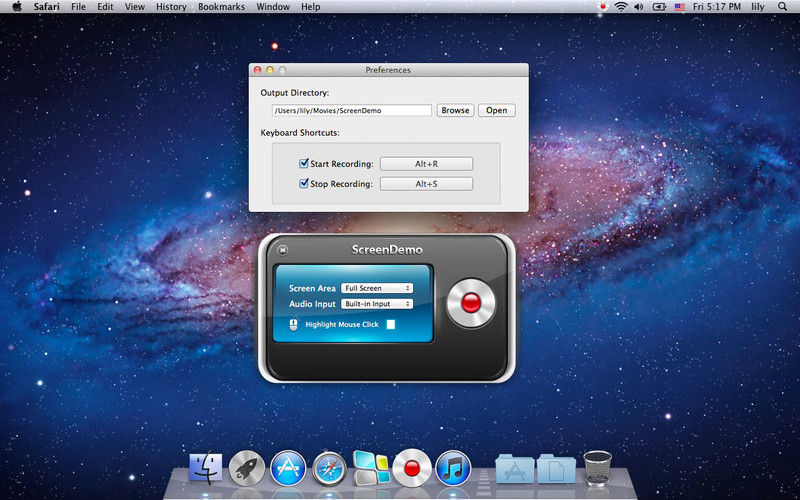This screenshot has height=500, width=800.
Task: Open the Screen Area dropdown
Action: (x=377, y=288)
